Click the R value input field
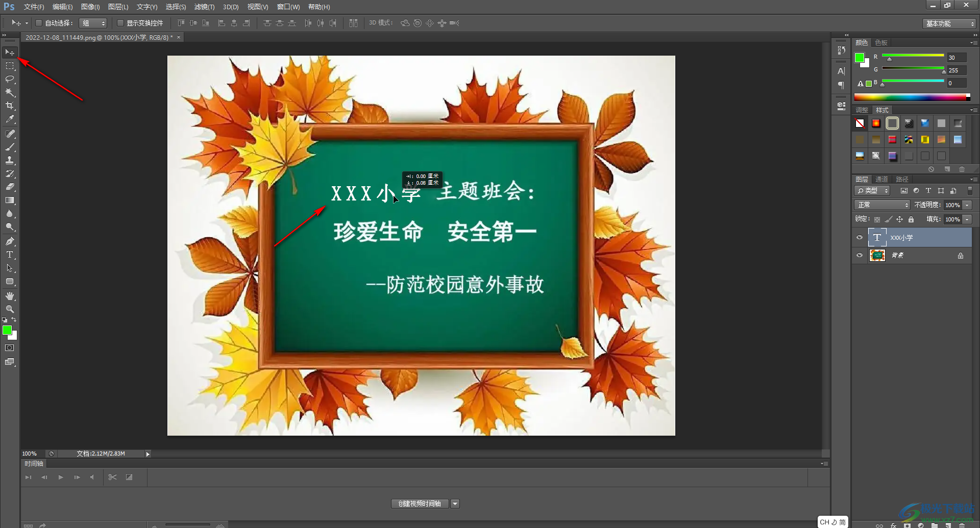Viewport: 980px width, 528px height. tap(957, 58)
